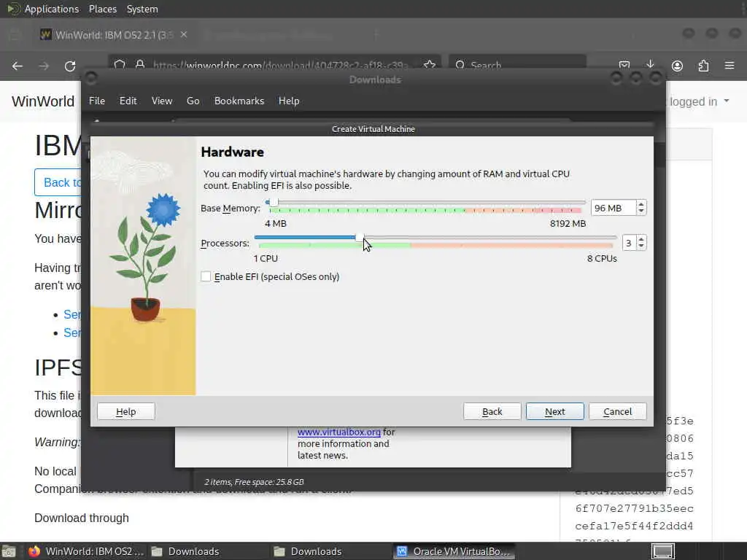Click the processor count field showing 3
Viewport: 747px width, 560px height.
click(629, 243)
